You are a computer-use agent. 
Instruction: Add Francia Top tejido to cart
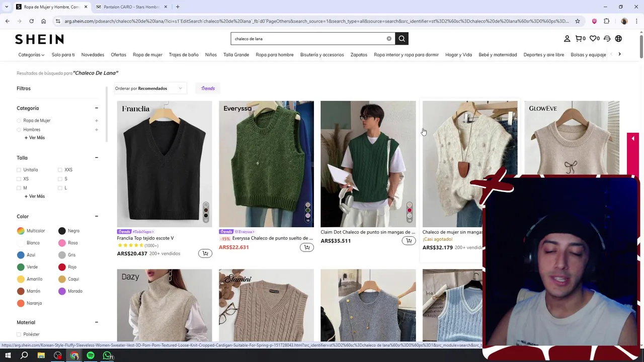point(205,253)
